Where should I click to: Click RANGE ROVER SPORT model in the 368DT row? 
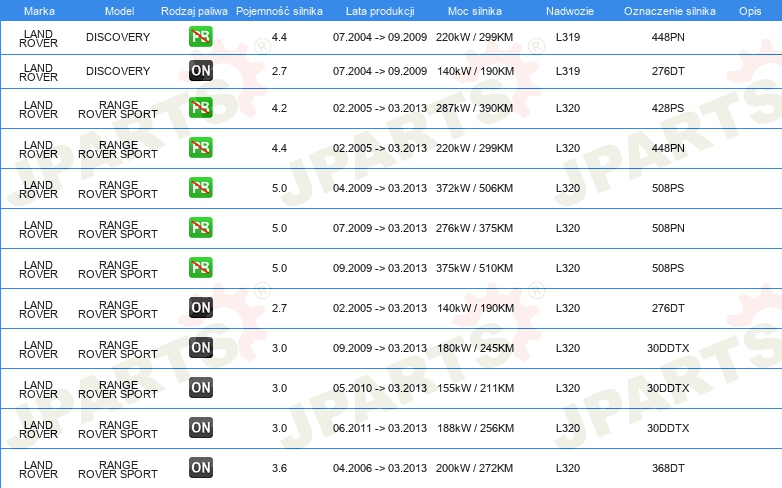click(118, 469)
